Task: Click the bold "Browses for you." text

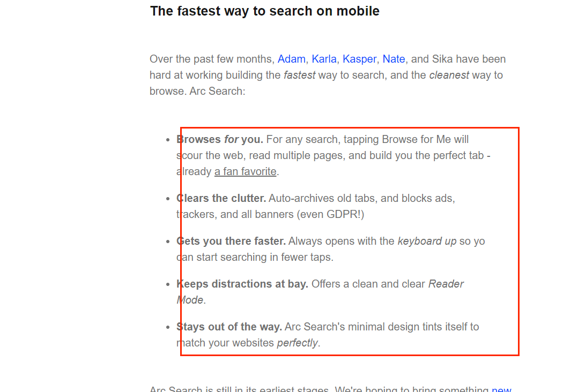Action: pyautogui.click(x=220, y=139)
